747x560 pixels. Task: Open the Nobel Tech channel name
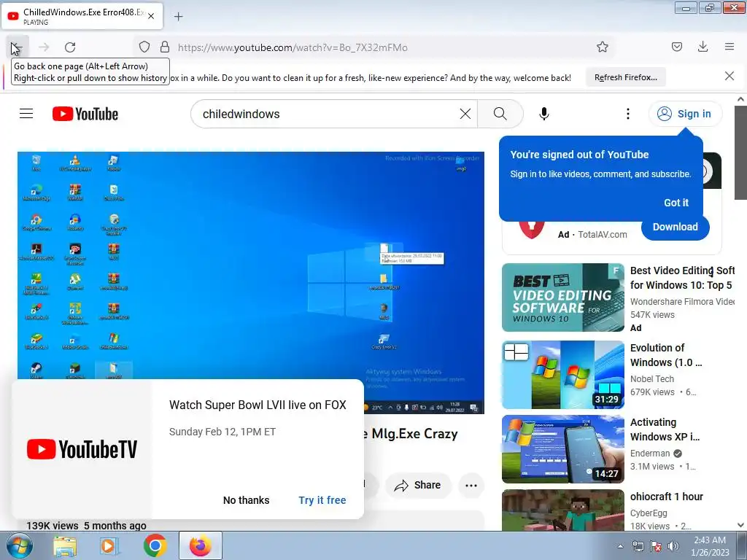651,379
